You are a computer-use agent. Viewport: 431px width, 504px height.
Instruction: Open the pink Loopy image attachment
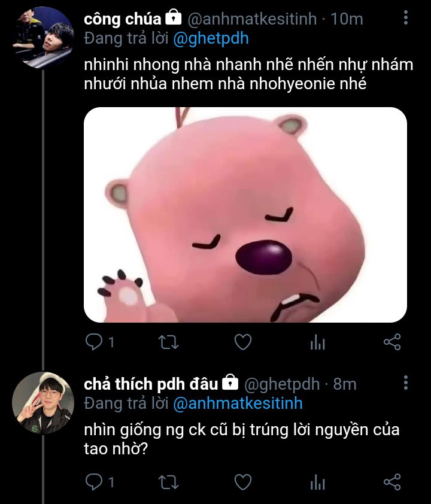(245, 215)
